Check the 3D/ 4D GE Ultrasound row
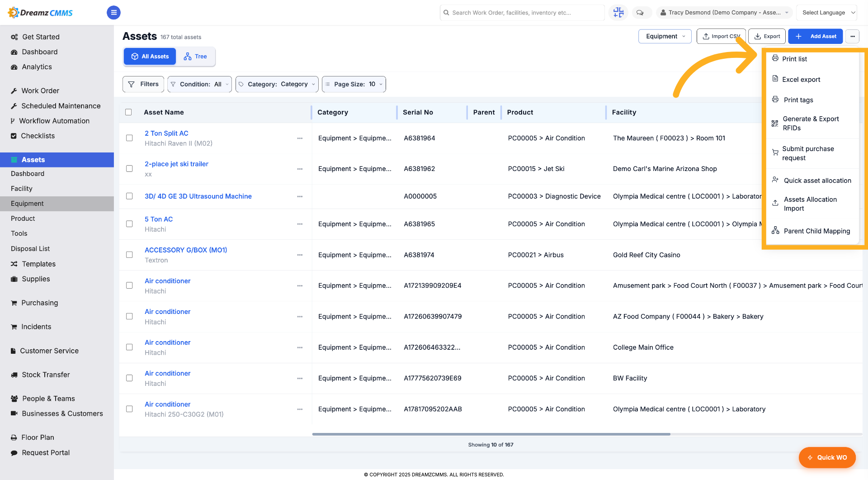Viewport: 868px width, 480px height. click(x=129, y=196)
